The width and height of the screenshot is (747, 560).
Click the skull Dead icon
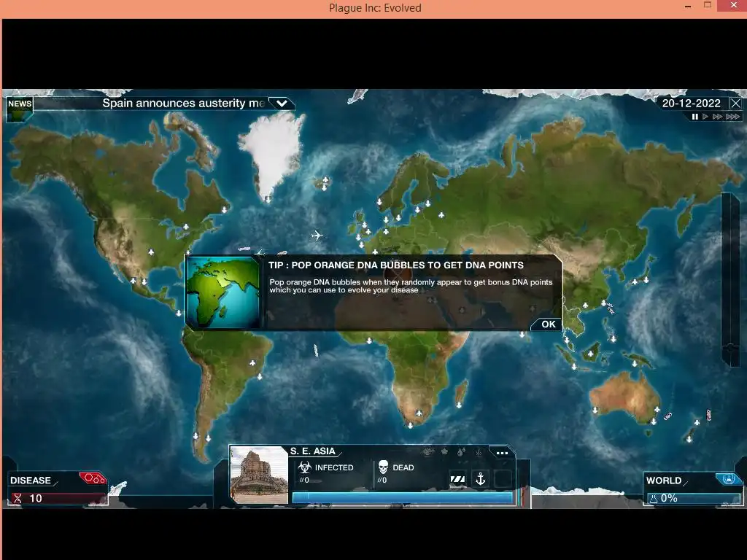(x=384, y=467)
